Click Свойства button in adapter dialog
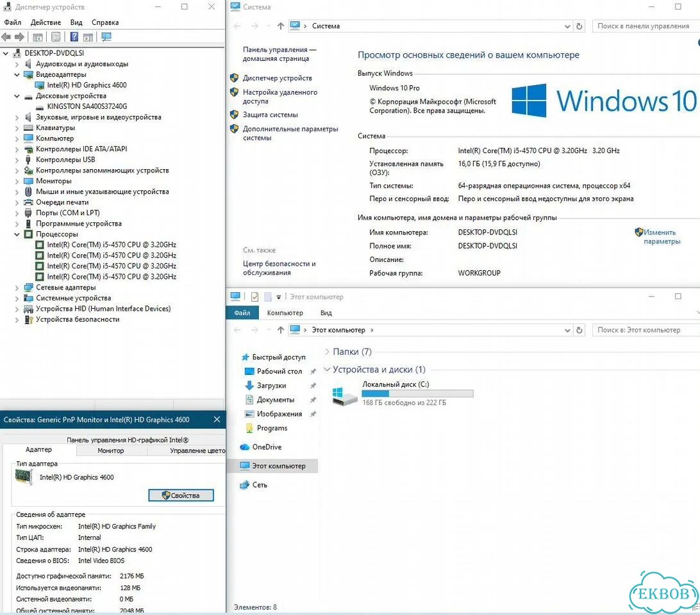The width and height of the screenshot is (700, 615). point(181,495)
